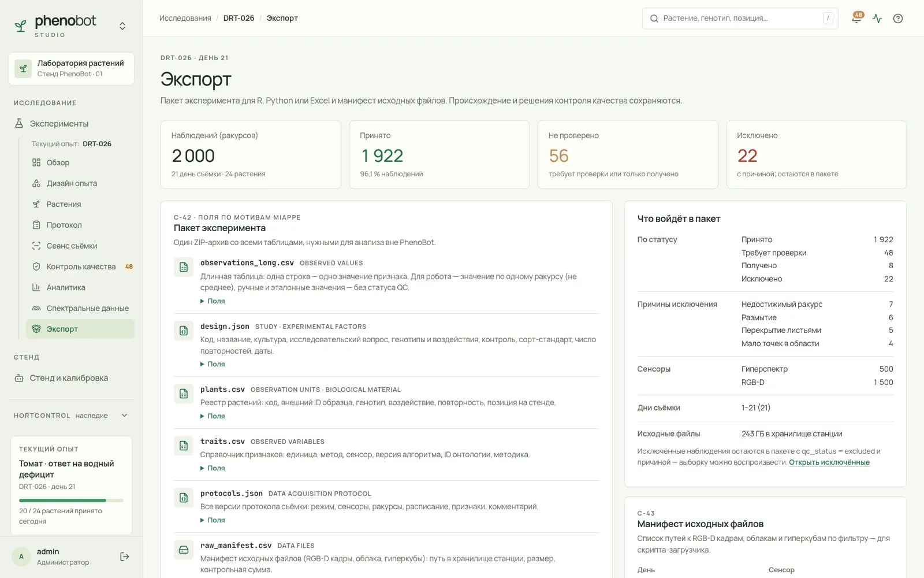Click the raw_manifest.csv drive icon
The image size is (924, 578).
click(x=184, y=550)
